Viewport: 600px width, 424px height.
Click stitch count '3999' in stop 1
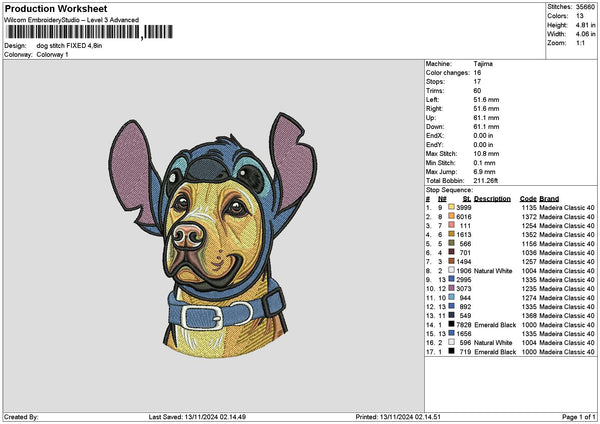[x=464, y=207]
